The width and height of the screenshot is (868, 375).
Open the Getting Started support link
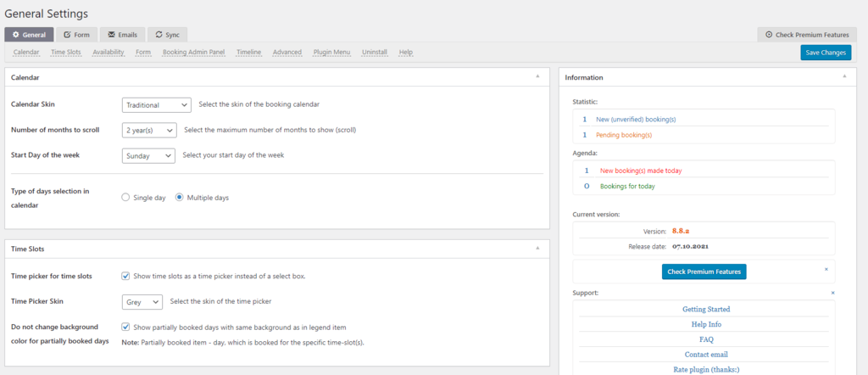coord(706,310)
